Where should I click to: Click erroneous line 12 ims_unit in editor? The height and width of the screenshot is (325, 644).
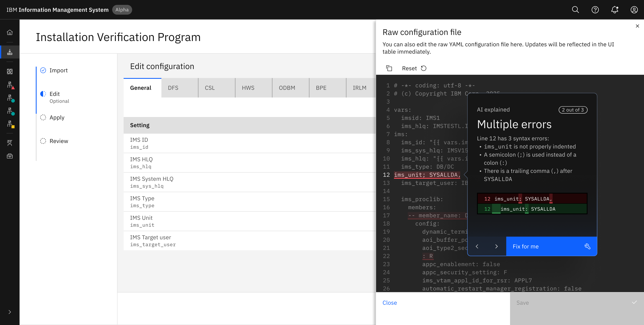pyautogui.click(x=427, y=175)
